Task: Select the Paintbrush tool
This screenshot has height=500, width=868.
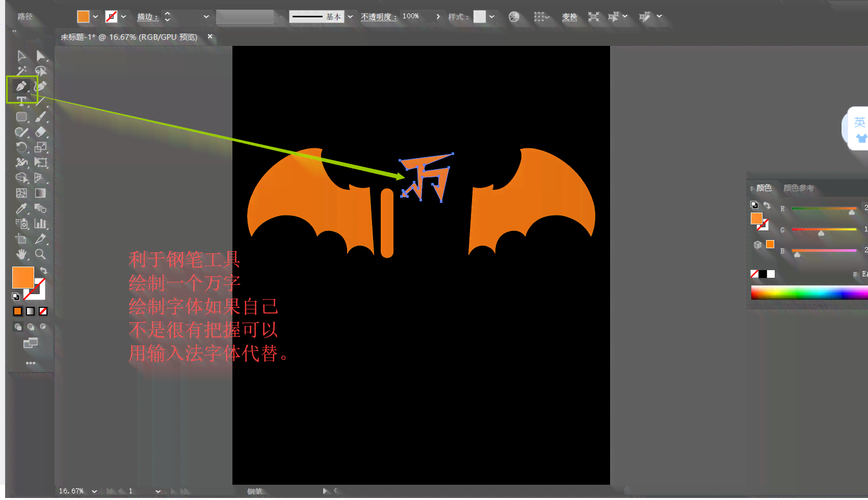Action: pos(41,117)
